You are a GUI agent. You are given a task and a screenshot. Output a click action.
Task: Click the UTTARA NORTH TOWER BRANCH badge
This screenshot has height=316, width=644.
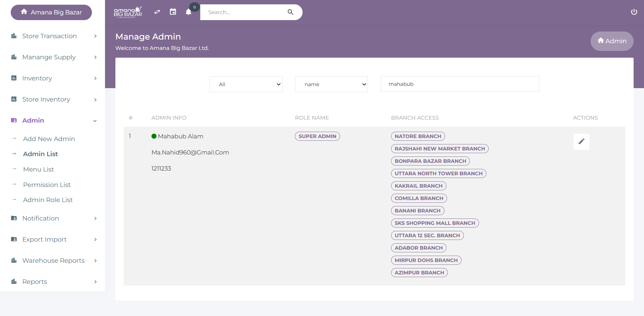point(438,173)
